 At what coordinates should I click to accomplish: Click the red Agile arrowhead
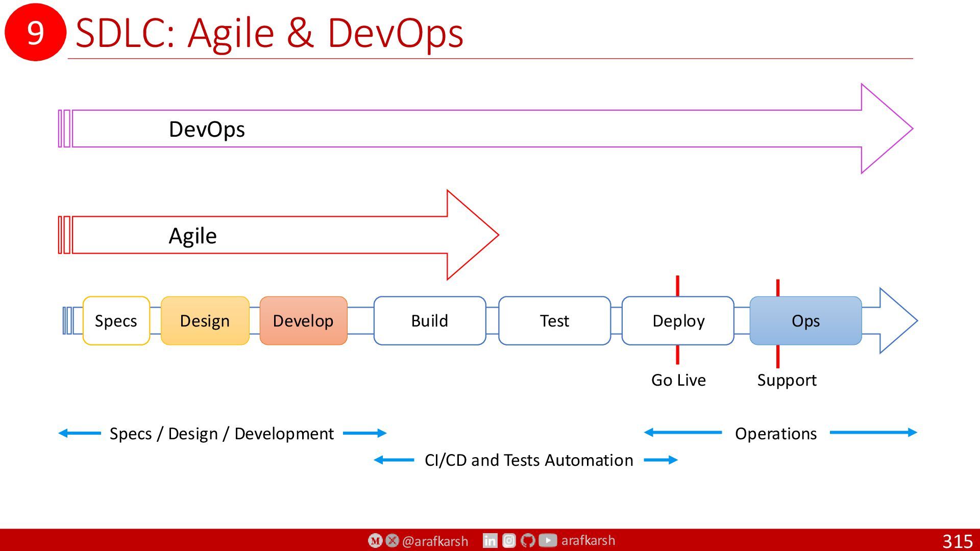[x=473, y=235]
